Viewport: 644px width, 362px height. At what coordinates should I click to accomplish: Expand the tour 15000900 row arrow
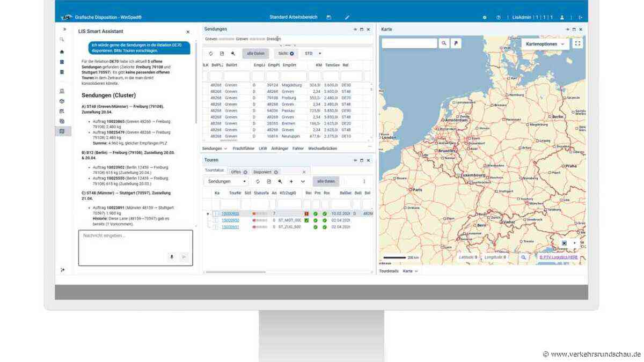(208, 213)
